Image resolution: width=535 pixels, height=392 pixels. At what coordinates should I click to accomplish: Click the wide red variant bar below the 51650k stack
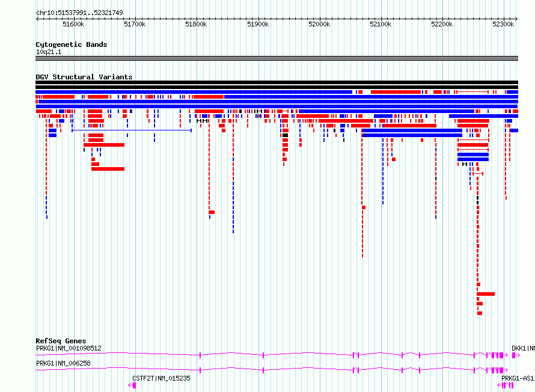click(x=104, y=145)
